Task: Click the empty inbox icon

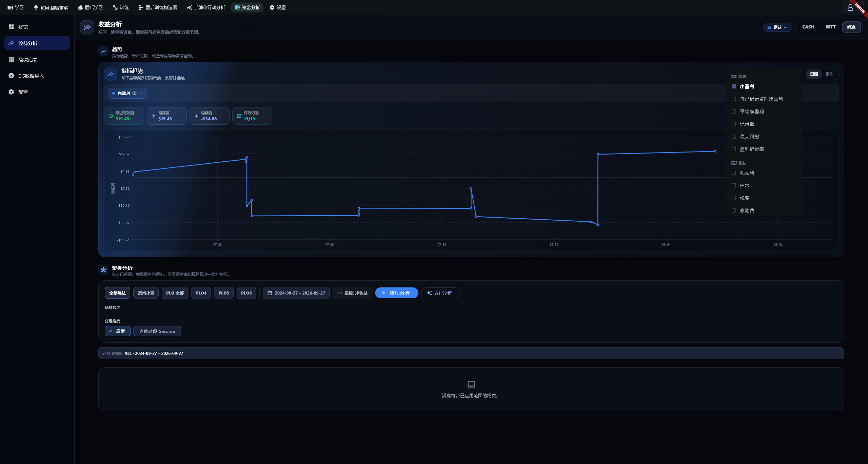Action: (x=471, y=384)
